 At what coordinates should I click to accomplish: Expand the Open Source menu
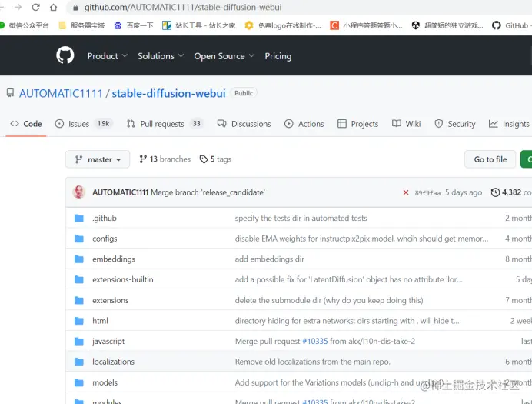(x=224, y=56)
